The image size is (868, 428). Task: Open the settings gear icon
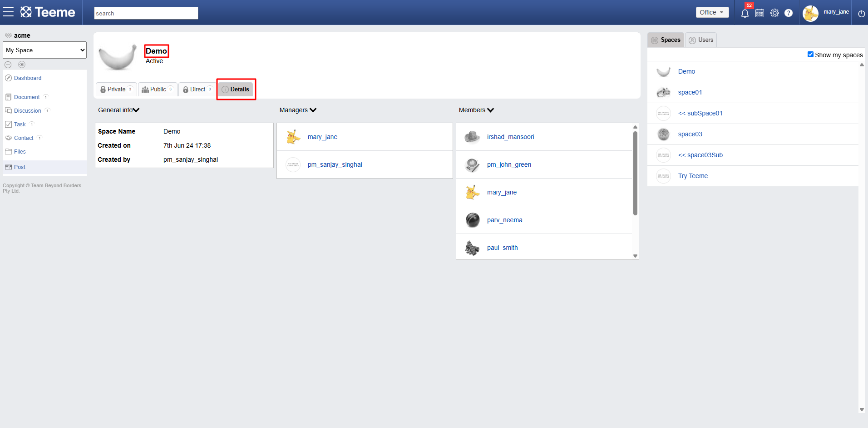pos(774,13)
